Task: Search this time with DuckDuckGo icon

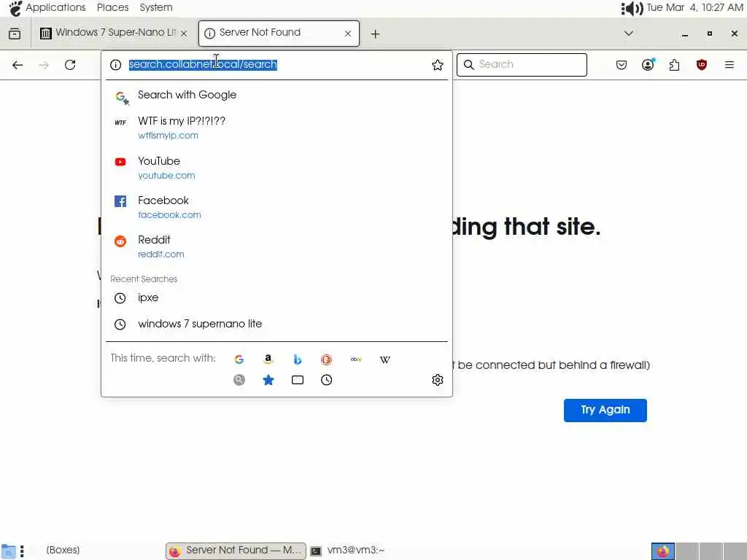Action: tap(326, 359)
